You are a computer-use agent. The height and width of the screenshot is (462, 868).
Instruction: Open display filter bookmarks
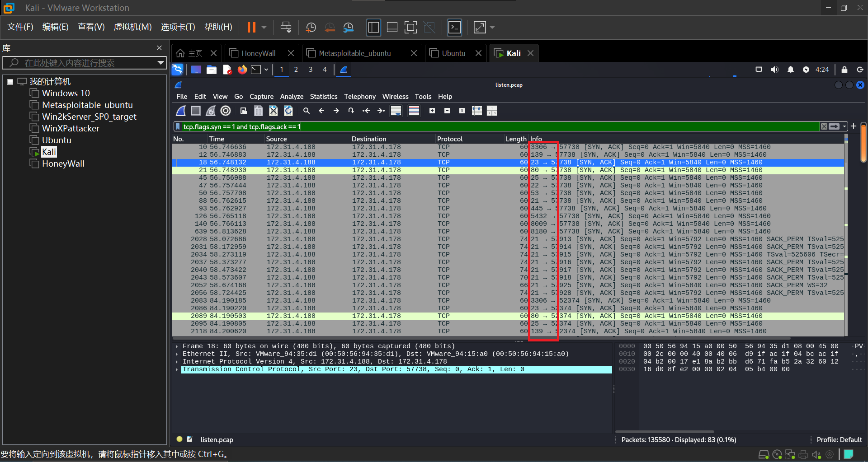(x=178, y=126)
